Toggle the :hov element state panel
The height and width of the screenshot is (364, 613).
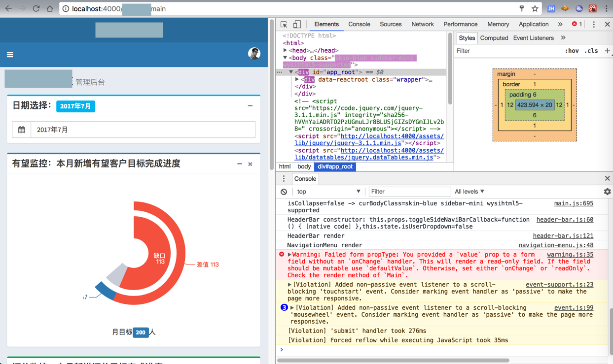point(572,51)
